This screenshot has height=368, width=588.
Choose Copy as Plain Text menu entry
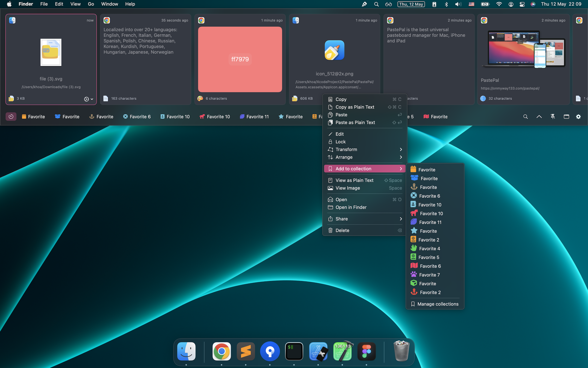coord(355,107)
